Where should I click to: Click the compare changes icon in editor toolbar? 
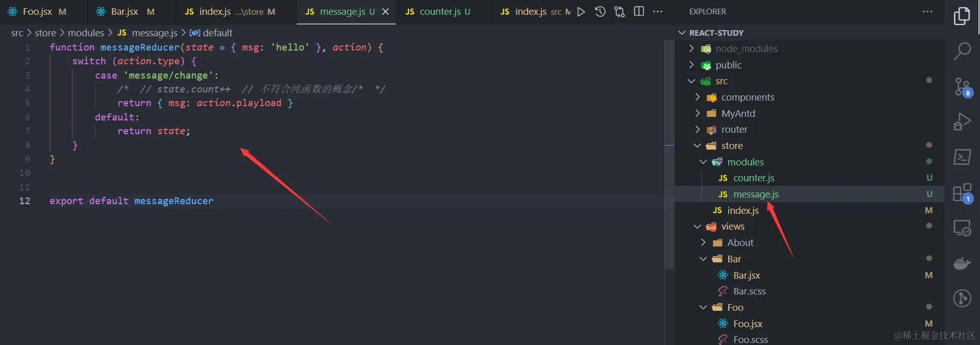[619, 11]
